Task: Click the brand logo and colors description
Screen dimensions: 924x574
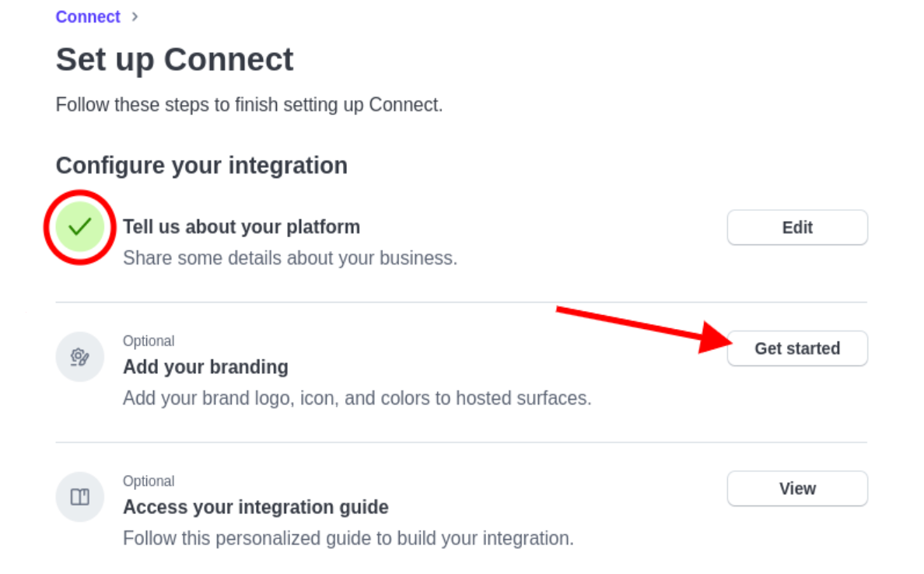Action: click(357, 398)
